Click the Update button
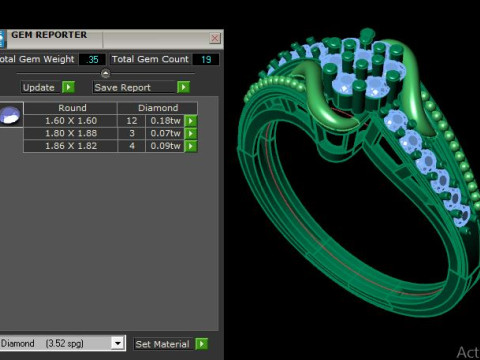The height and width of the screenshot is (360, 480). [x=41, y=87]
